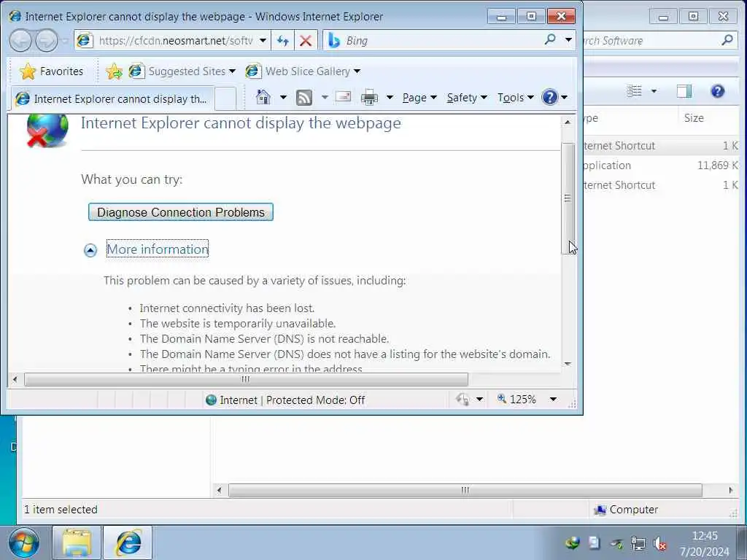747x560 pixels.
Task: Open the Home button dropdown arrow
Action: [x=283, y=97]
